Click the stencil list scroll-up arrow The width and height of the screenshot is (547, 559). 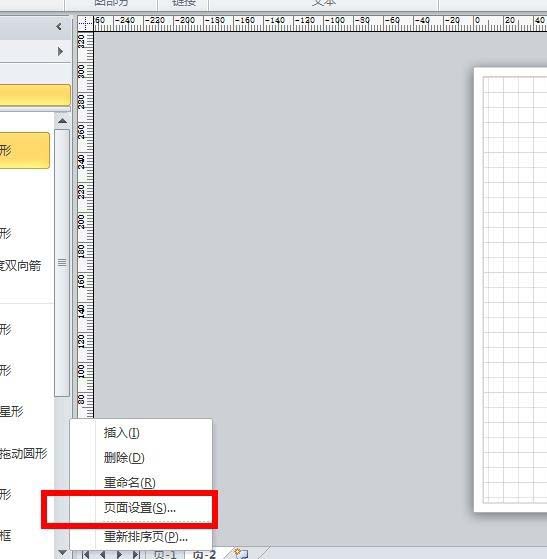tap(62, 121)
